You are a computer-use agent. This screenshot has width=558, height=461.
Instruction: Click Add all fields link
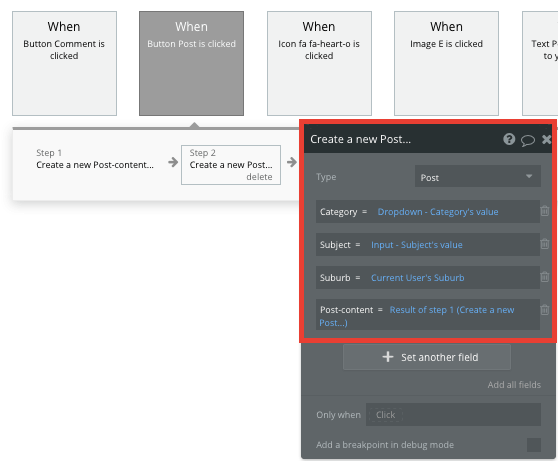[514, 385]
